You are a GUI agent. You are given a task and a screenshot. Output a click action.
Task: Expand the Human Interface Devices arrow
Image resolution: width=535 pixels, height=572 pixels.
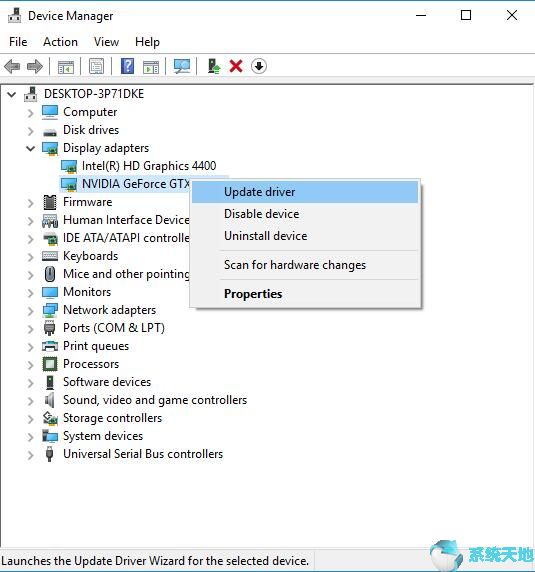tap(31, 221)
